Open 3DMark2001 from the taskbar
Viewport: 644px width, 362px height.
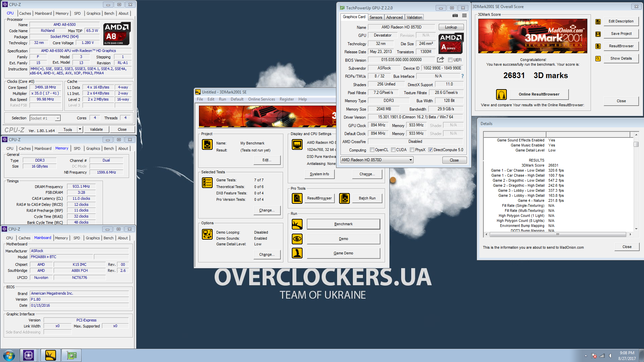(50, 355)
